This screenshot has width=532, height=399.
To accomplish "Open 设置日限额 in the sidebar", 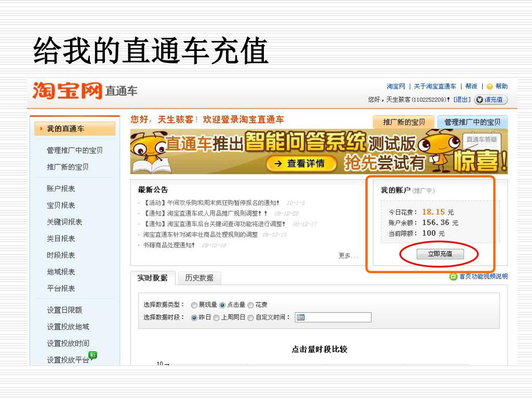I will (64, 310).
